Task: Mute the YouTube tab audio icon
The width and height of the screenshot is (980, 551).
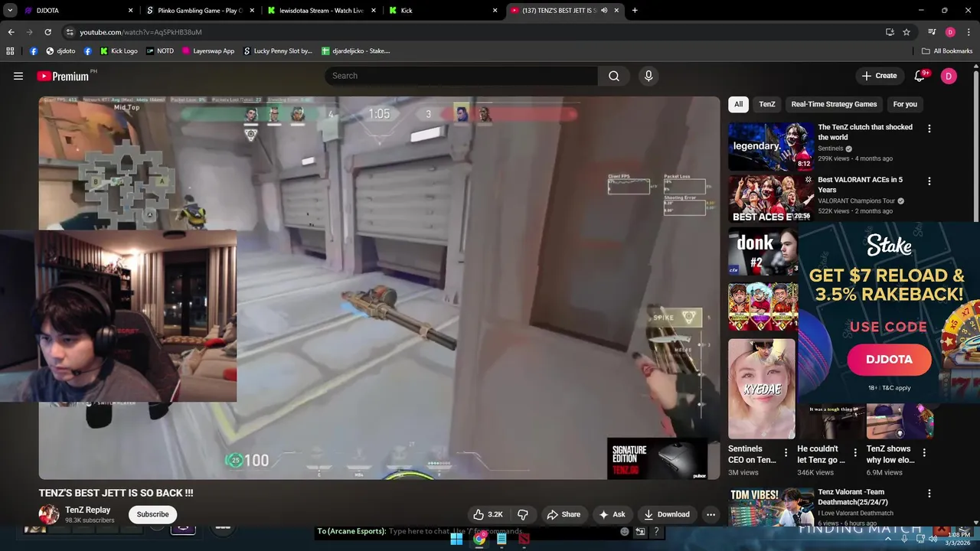Action: [604, 11]
